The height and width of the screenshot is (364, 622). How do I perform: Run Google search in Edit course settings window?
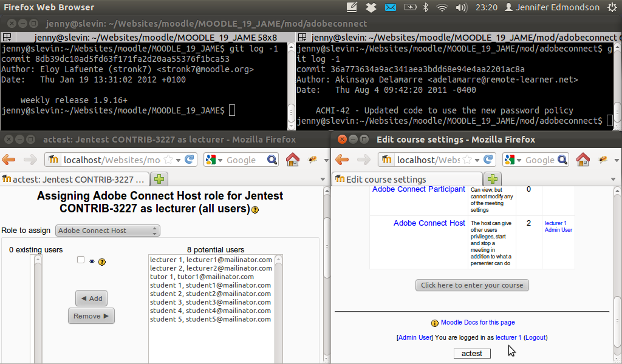coord(562,160)
